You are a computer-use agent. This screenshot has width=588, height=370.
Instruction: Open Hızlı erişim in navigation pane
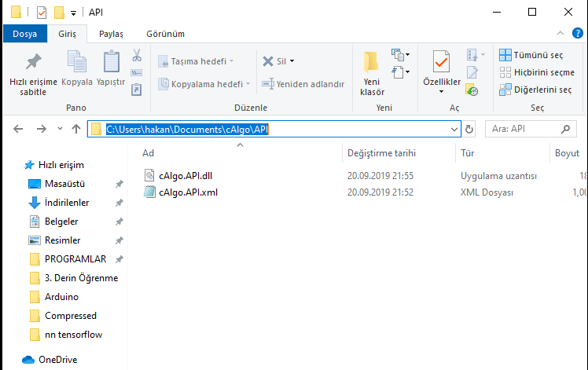tap(61, 165)
